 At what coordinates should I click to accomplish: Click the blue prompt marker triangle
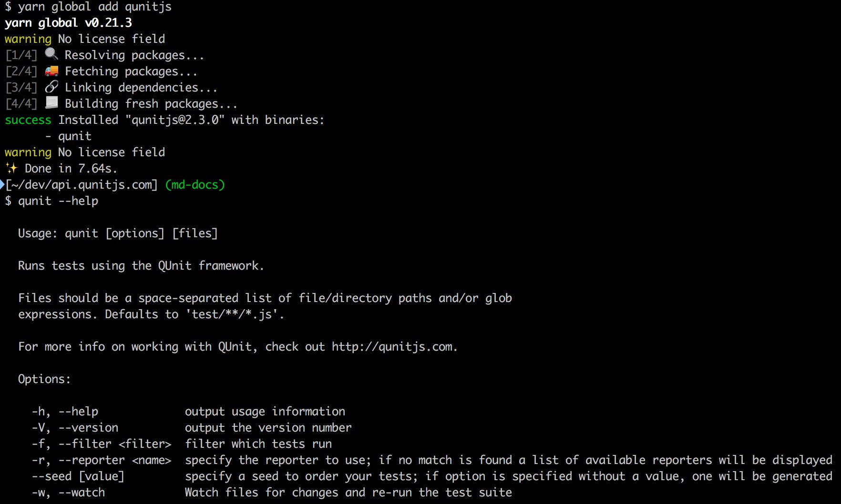pos(2,184)
